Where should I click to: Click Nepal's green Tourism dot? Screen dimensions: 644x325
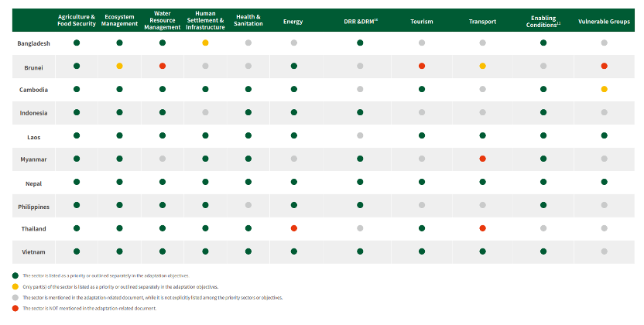422,182
